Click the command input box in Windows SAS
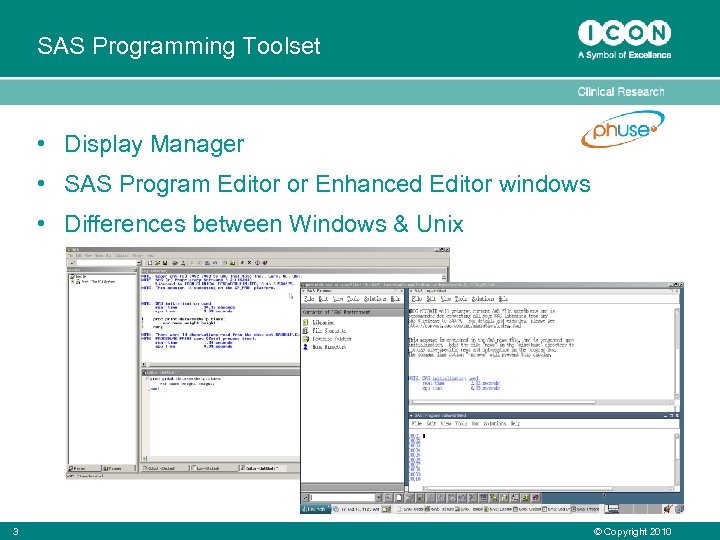 (107, 263)
